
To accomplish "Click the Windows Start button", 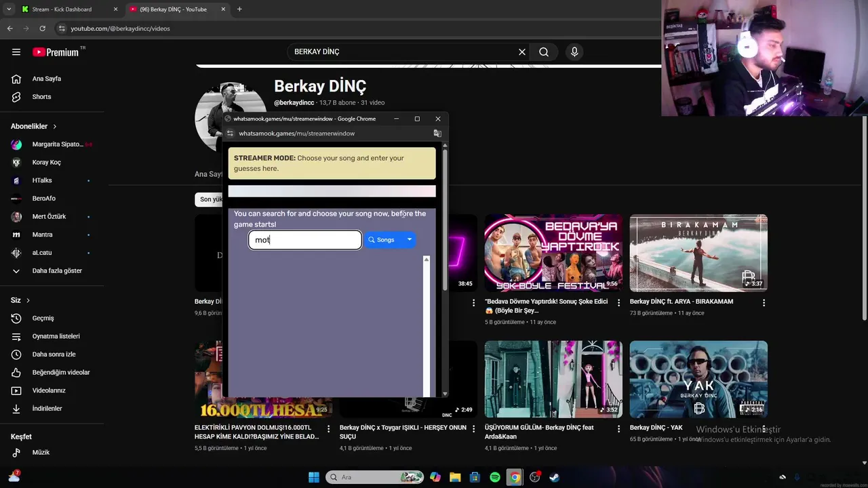I will (314, 477).
